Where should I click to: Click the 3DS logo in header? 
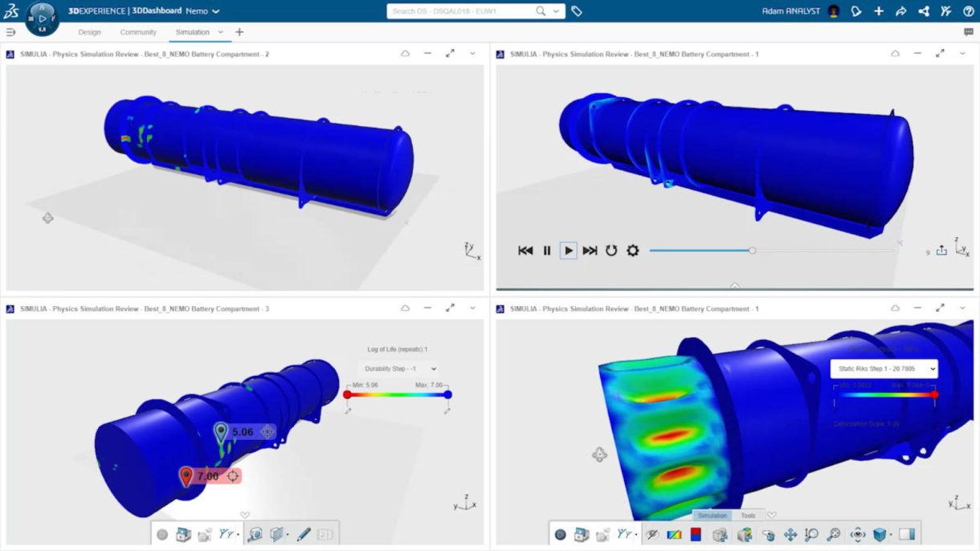tap(10, 11)
